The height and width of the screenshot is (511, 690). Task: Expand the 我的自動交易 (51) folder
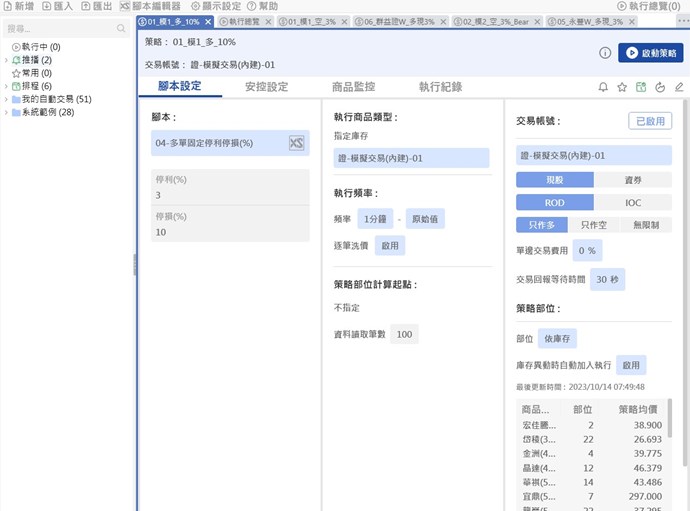click(x=6, y=99)
